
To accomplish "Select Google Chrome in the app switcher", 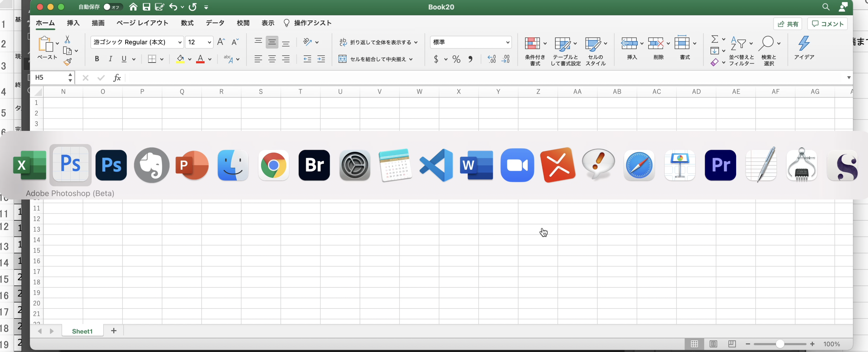I will tap(273, 165).
